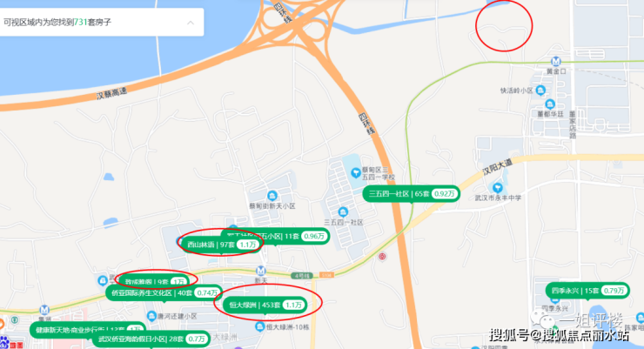This screenshot has width=644, height=349.
Task: Click the 0.96万 price listing bubble
Action: coord(314,236)
